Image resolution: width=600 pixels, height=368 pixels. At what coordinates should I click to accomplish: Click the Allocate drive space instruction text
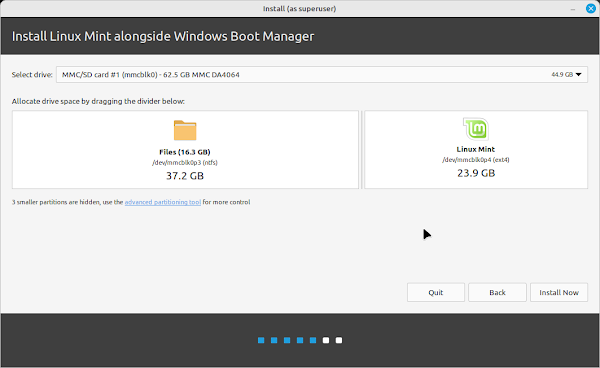(x=98, y=101)
